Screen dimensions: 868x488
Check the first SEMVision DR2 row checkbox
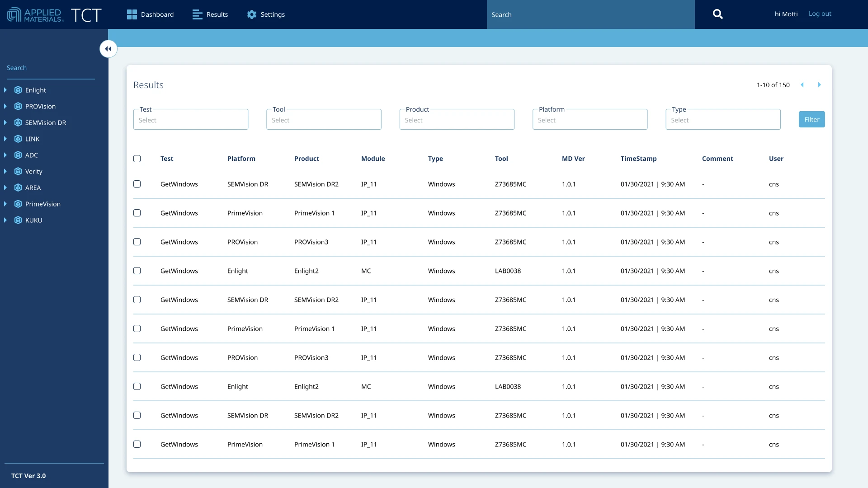tap(137, 184)
